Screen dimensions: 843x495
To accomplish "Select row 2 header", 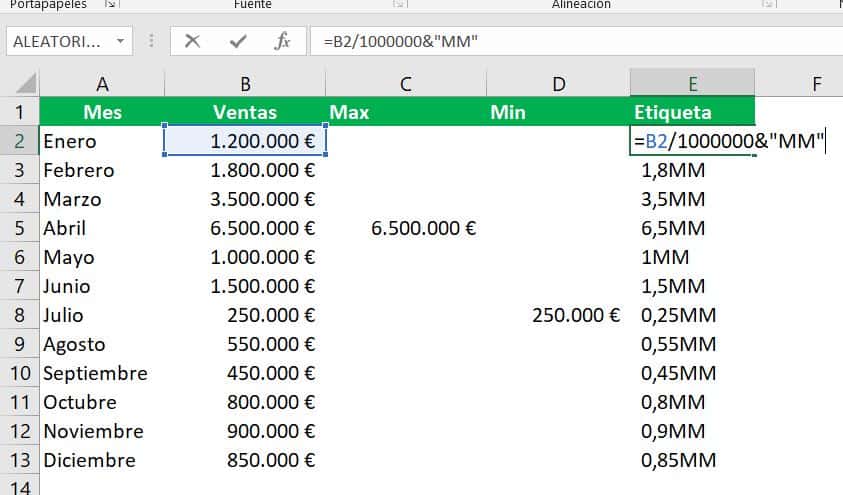I will click(19, 141).
